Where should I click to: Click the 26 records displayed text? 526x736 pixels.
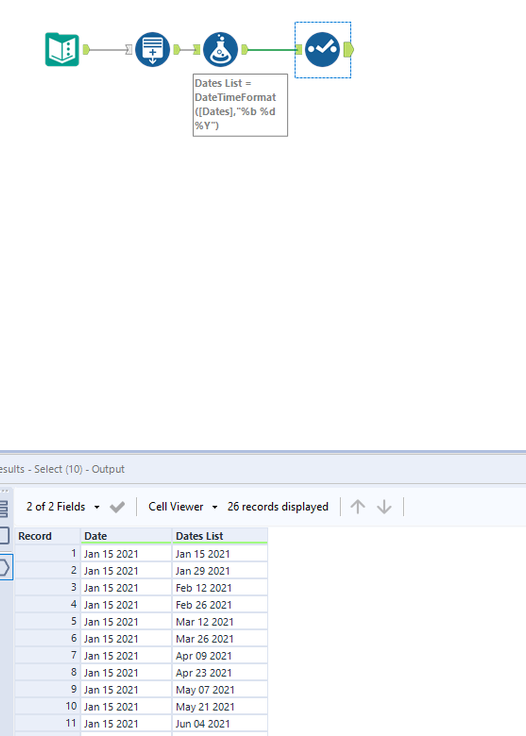(278, 506)
